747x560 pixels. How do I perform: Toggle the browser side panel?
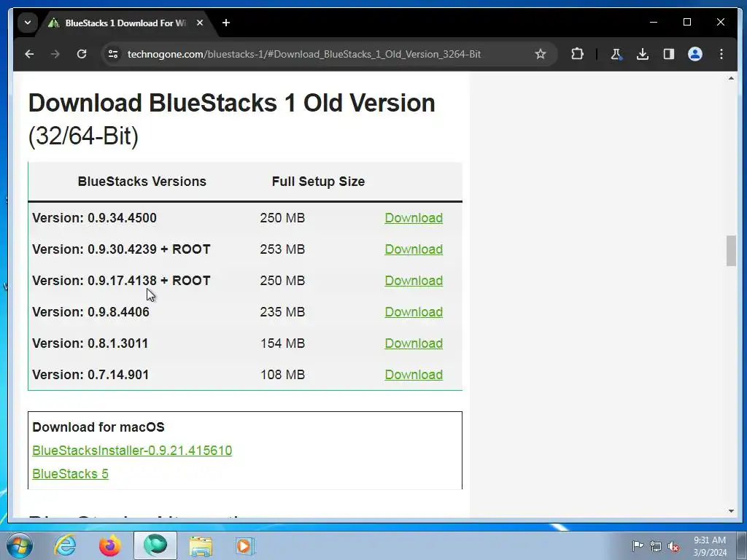point(668,54)
